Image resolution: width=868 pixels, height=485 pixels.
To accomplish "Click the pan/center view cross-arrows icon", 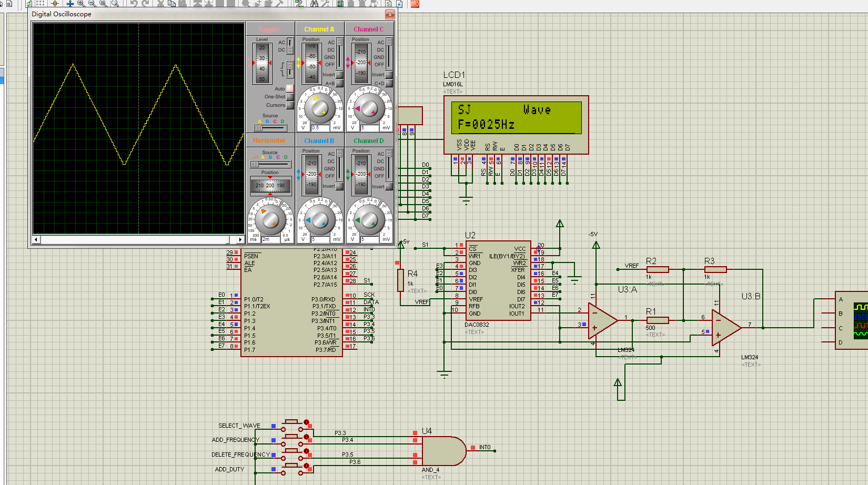I will (x=69, y=3).
